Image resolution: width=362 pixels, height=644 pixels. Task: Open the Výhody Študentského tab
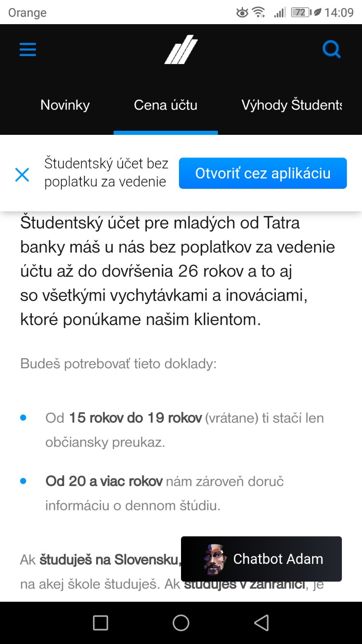coord(292,105)
